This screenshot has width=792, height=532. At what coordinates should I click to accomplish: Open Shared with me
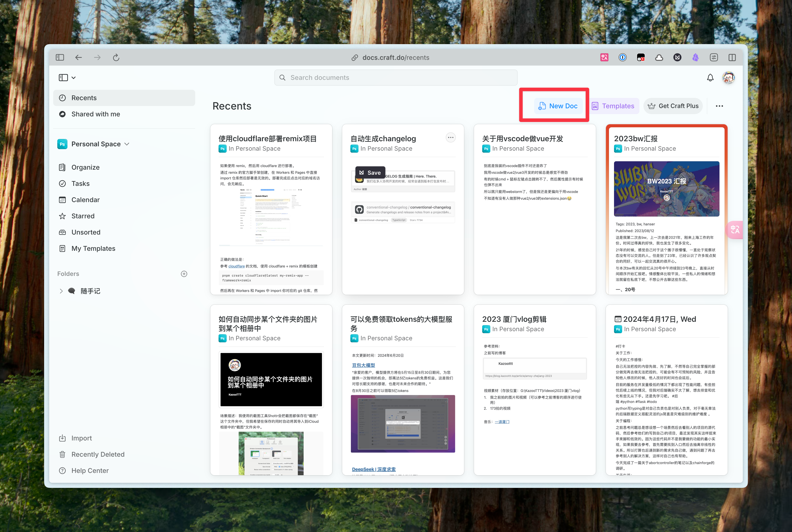click(x=124, y=114)
